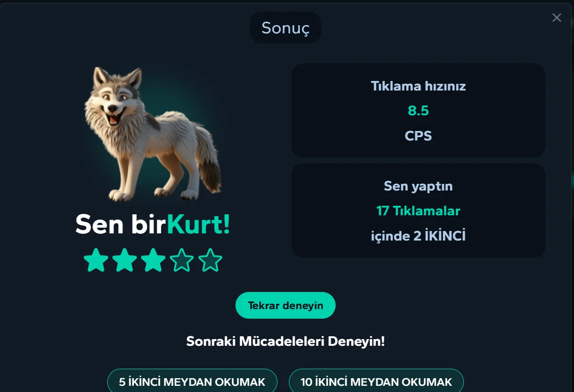Viewport: 574px width, 392px height.
Task: Click the fifth outlined star
Action: coord(210,260)
